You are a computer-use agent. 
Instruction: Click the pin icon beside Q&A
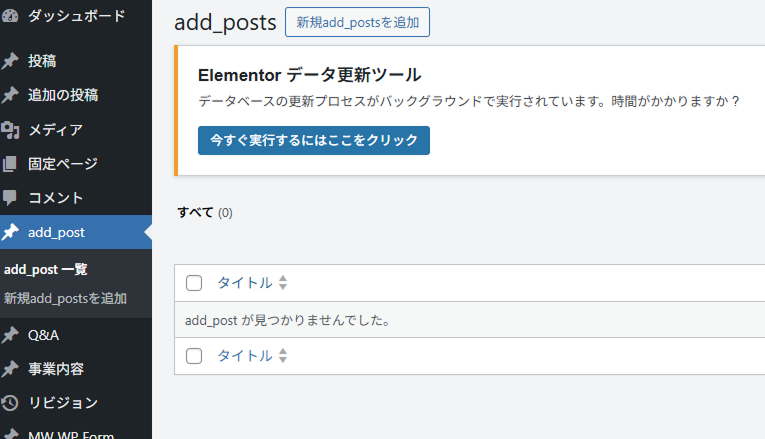coord(10,335)
